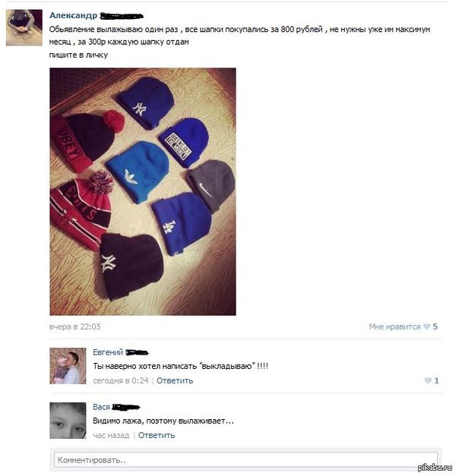The width and height of the screenshot is (456, 476).
Task: Click the Мне нравится like label
Action: click(394, 326)
